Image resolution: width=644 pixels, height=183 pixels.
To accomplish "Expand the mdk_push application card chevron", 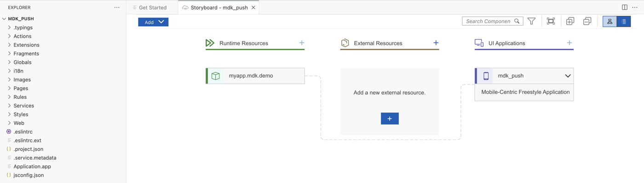I will click(568, 76).
